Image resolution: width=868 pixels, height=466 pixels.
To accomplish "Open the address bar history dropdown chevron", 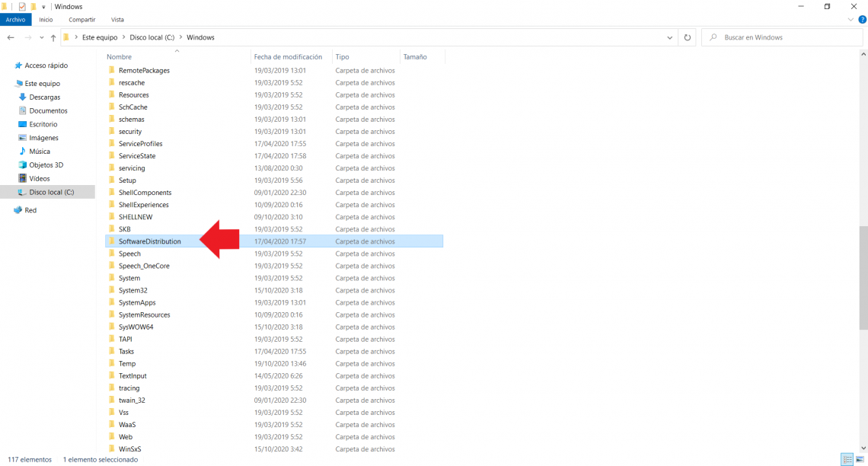I will coord(669,37).
